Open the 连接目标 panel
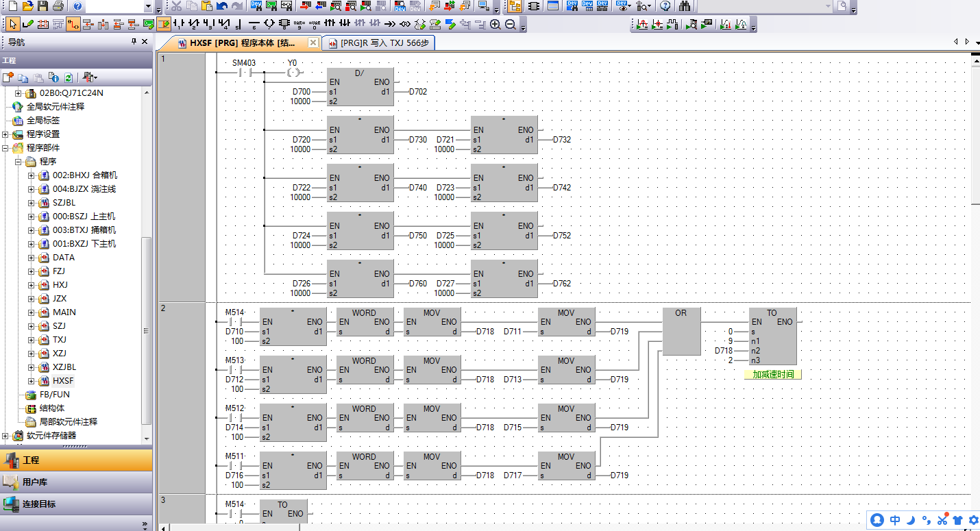 click(39, 504)
